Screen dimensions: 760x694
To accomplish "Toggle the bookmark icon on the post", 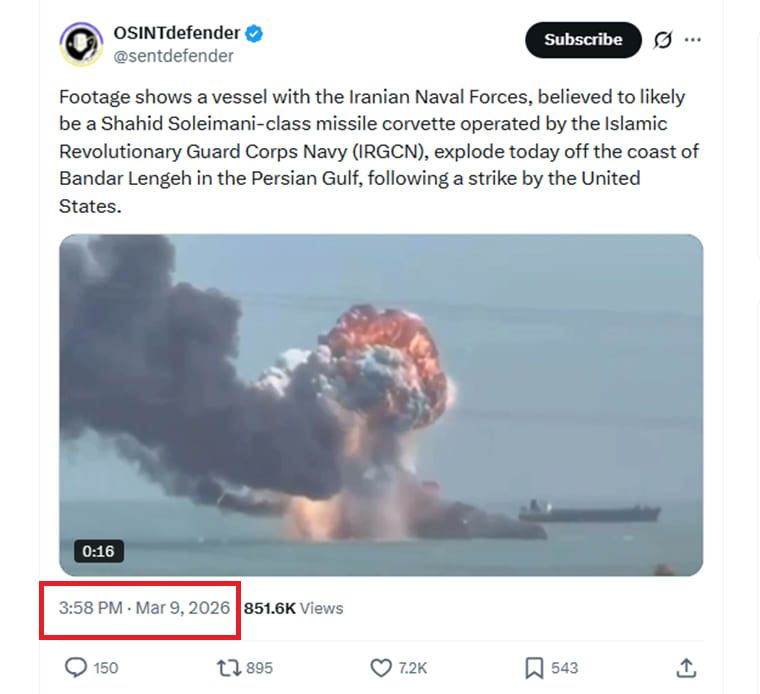I will pyautogui.click(x=535, y=667).
